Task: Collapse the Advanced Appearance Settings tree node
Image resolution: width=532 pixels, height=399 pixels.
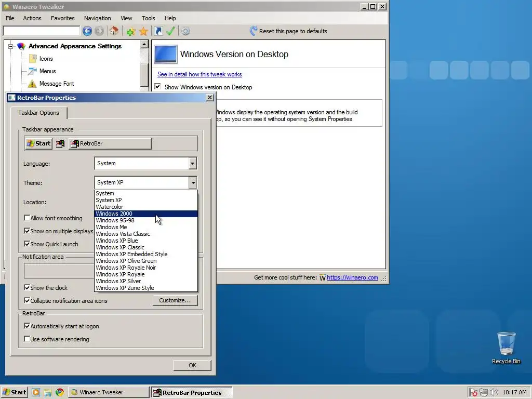Action: pyautogui.click(x=10, y=46)
